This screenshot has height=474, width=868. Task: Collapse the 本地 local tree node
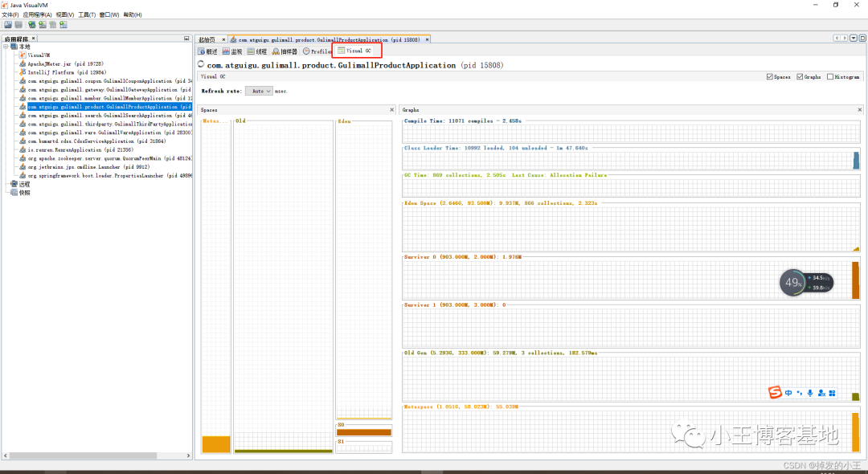(6, 47)
